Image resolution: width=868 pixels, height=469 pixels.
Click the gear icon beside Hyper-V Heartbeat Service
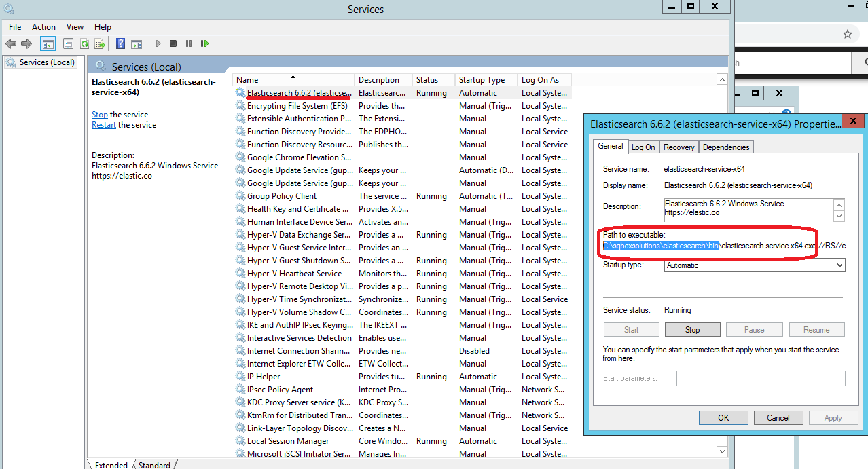pyautogui.click(x=240, y=273)
